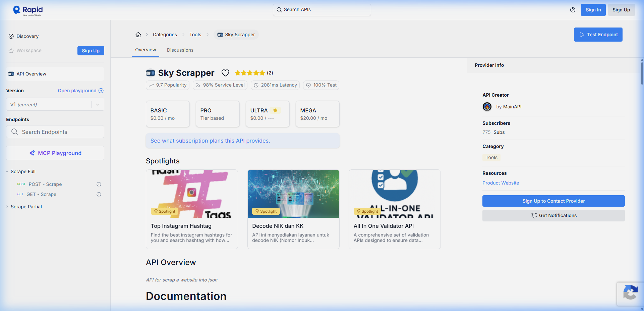644x311 pixels.
Task: Click the MCP Playground sparkle icon
Action: (x=32, y=153)
